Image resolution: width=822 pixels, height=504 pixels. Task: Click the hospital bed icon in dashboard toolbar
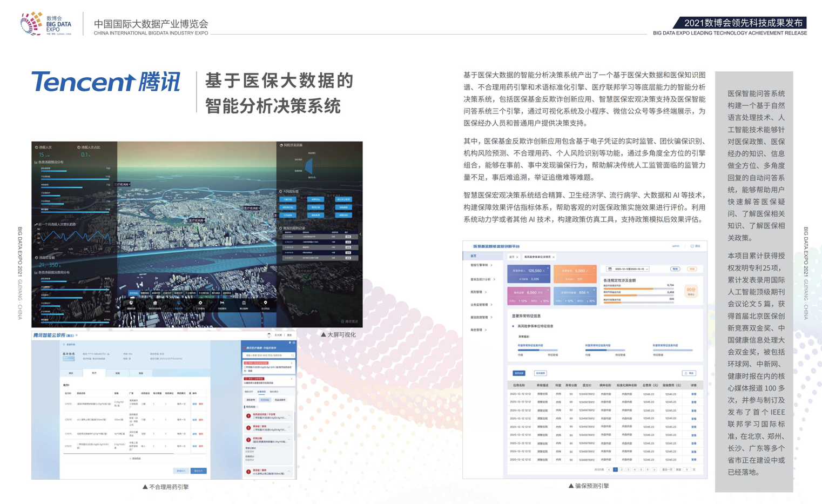[222, 303]
